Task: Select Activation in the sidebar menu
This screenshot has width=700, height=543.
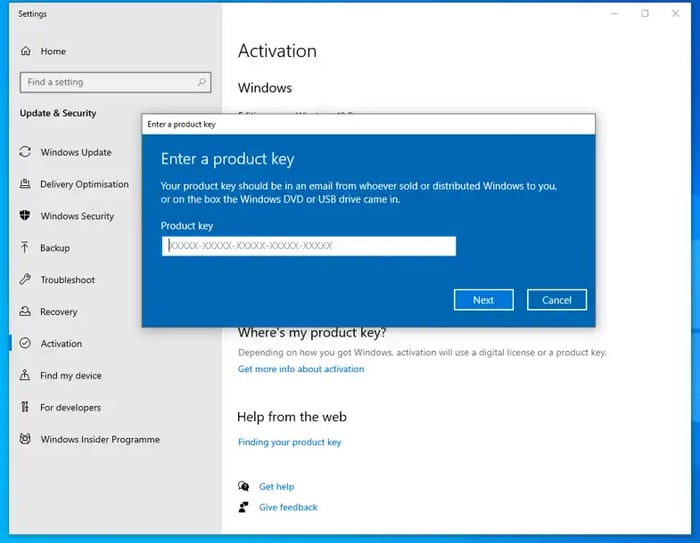Action: (61, 344)
